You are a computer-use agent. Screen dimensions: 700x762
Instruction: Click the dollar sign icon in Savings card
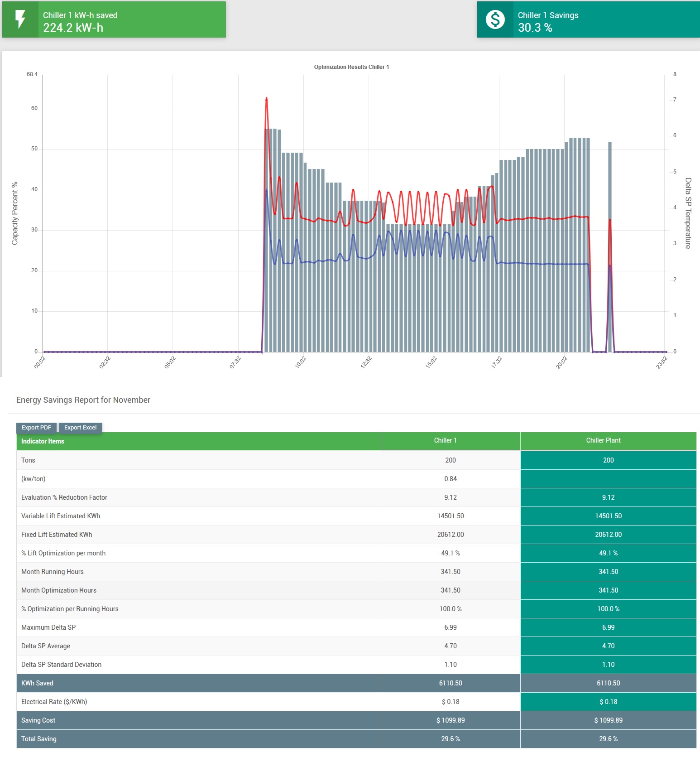[x=495, y=19]
